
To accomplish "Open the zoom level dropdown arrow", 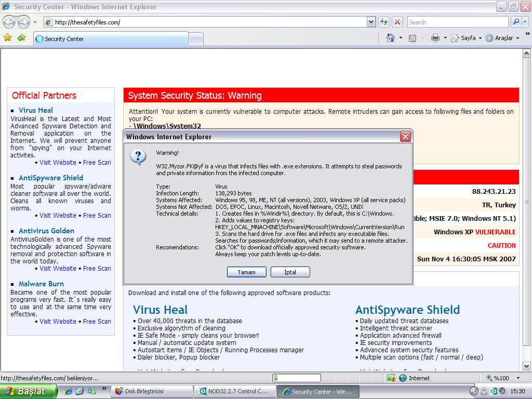I will [x=518, y=378].
